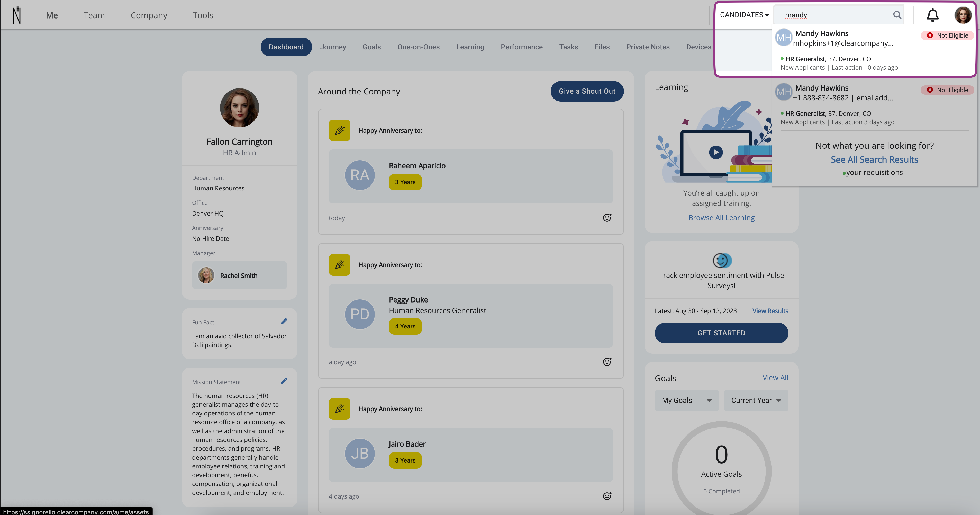Click the 3 Years badge for Jairo Bader

click(405, 460)
